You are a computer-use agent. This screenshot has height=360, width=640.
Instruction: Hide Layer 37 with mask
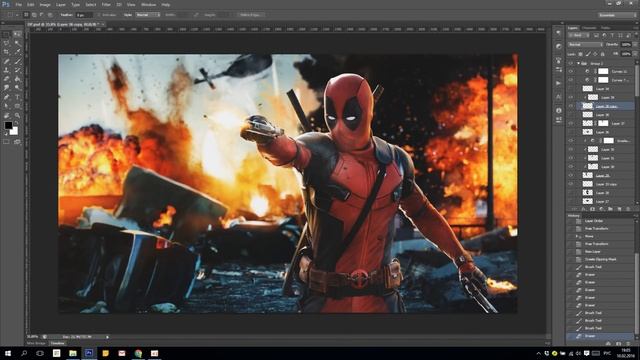tap(571, 123)
